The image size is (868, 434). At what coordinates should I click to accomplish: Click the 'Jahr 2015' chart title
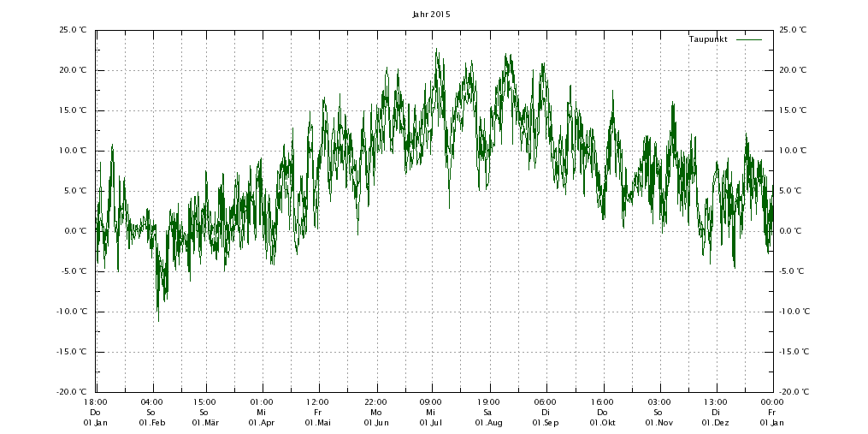[431, 15]
